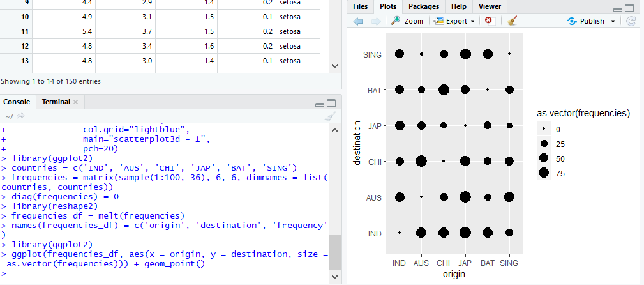Switch to the Files tab
Image resolution: width=644 pixels, height=285 pixels.
point(360,6)
